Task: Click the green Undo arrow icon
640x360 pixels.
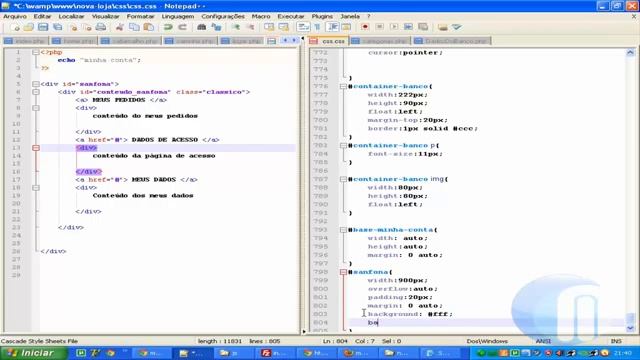Action: coord(168,27)
